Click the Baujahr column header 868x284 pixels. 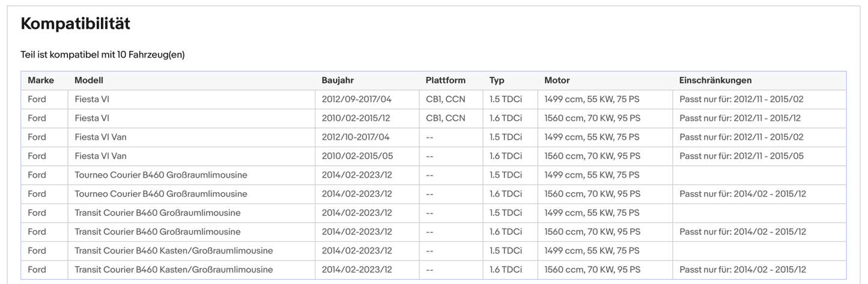point(338,80)
